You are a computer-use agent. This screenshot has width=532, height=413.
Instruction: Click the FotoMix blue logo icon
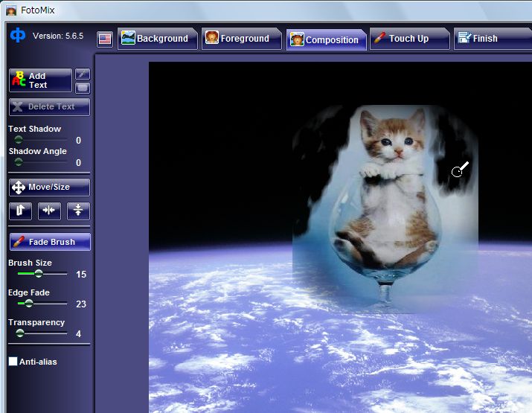18,35
